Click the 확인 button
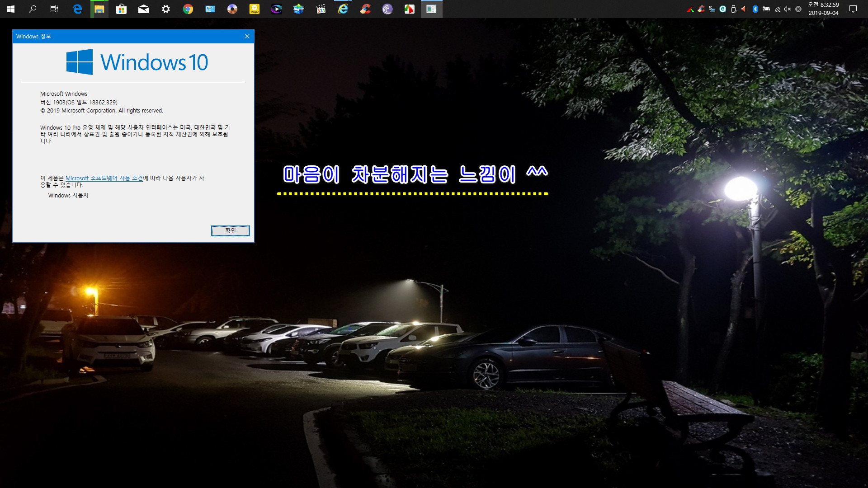Image resolution: width=868 pixels, height=488 pixels. (231, 230)
